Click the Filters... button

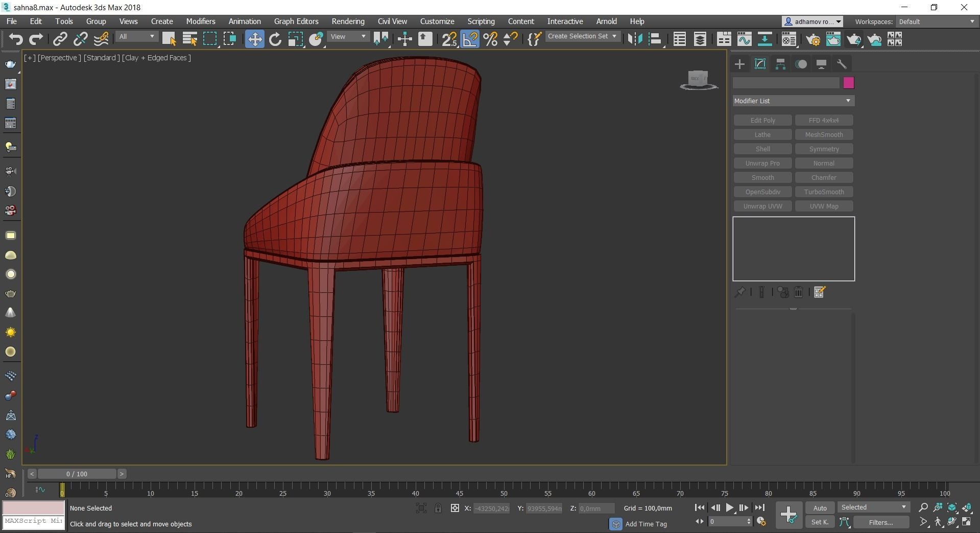881,522
